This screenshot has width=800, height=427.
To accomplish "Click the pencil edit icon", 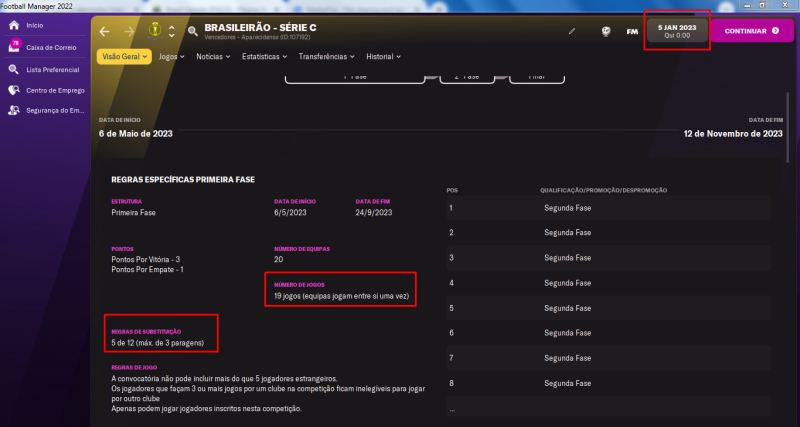I will [572, 31].
